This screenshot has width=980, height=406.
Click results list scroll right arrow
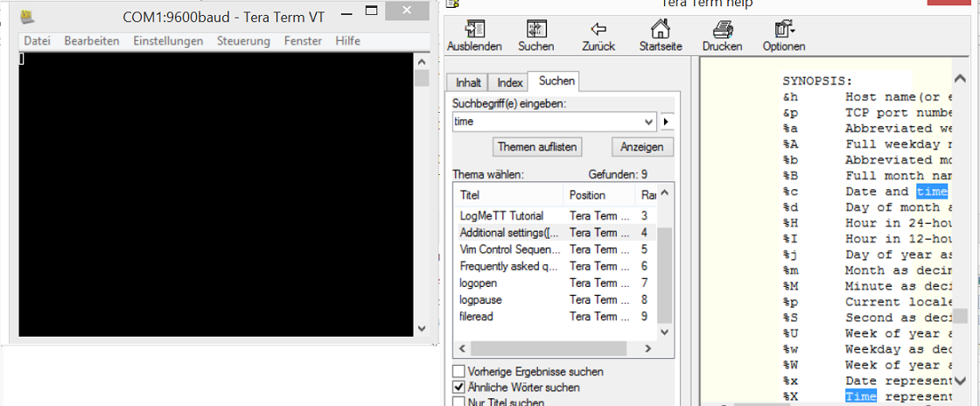click(x=648, y=348)
